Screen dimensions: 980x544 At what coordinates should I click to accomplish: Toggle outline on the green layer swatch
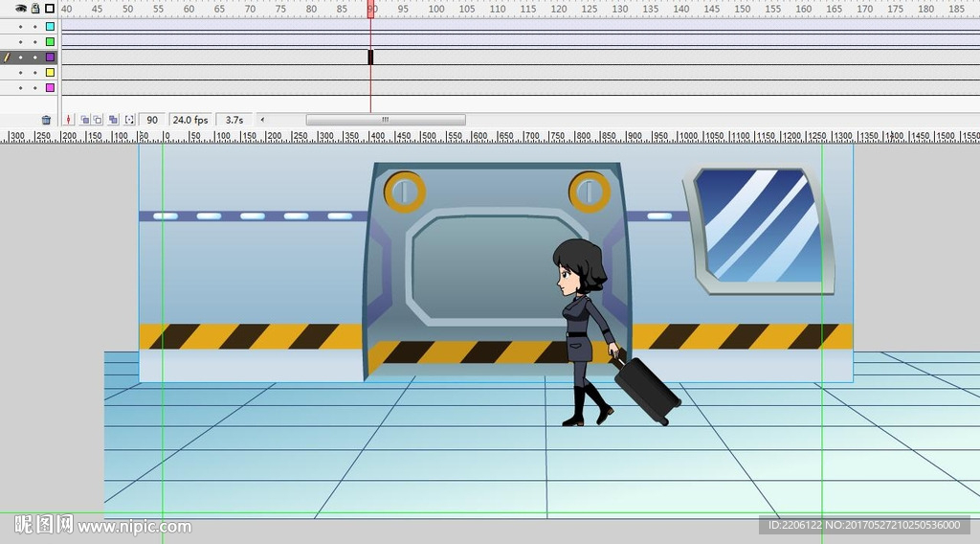tap(50, 42)
